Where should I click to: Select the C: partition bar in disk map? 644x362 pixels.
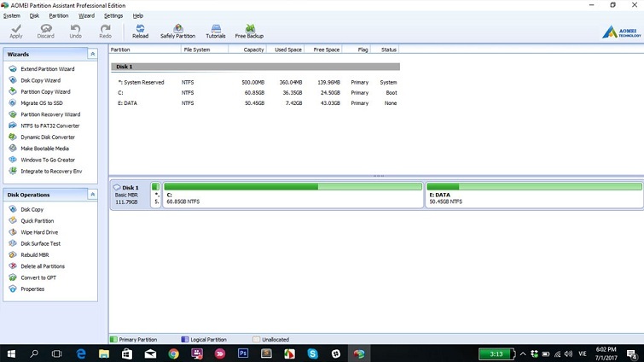293,196
